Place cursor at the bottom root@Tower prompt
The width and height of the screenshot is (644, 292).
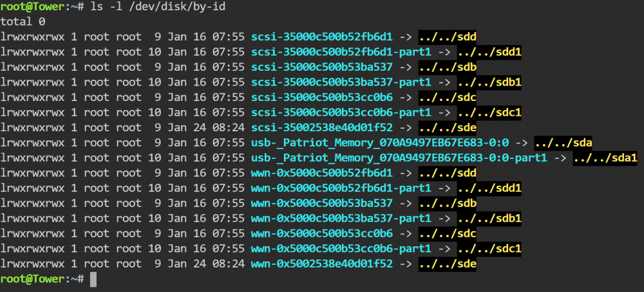click(x=93, y=280)
